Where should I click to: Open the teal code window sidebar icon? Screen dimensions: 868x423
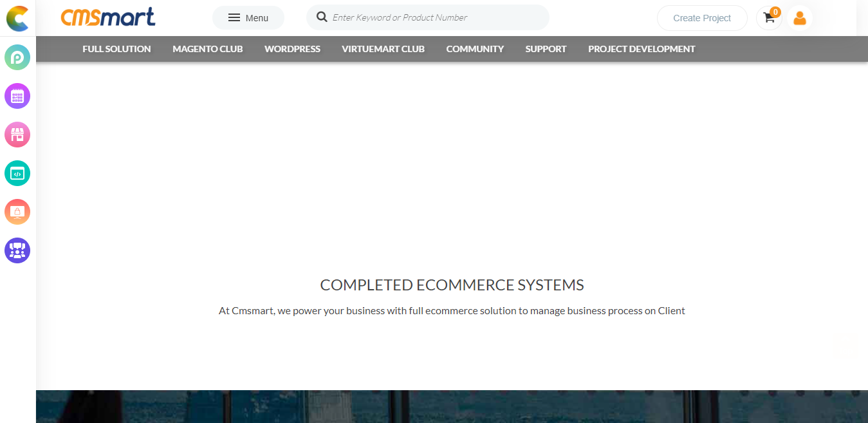point(17,173)
